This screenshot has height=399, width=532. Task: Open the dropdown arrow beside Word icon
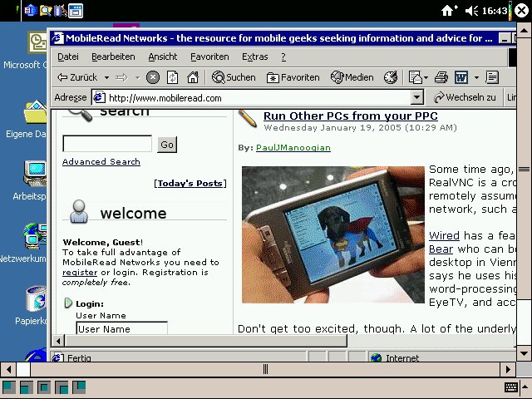pos(476,77)
